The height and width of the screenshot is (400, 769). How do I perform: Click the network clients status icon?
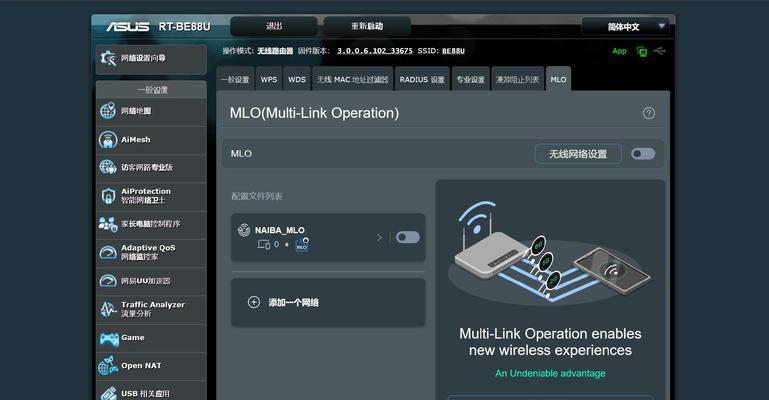641,51
